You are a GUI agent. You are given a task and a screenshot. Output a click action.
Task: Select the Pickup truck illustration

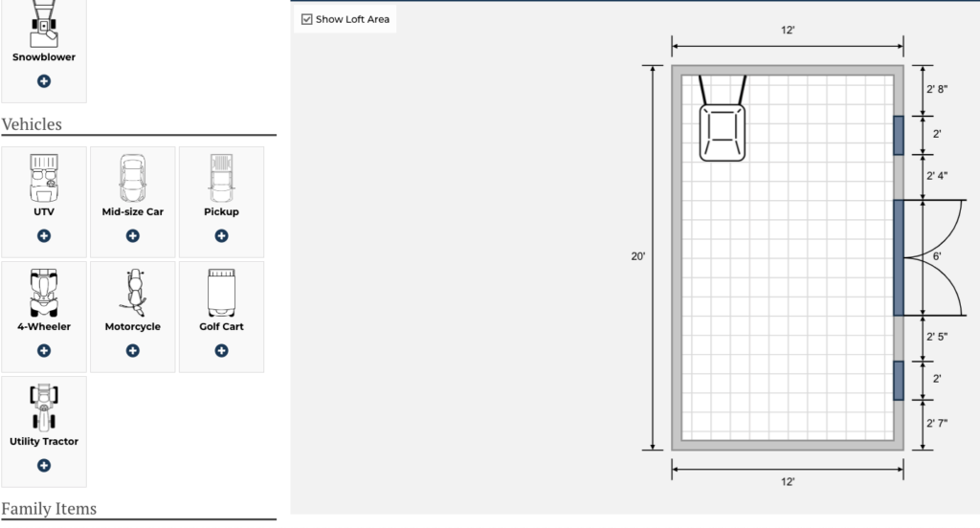[x=221, y=178]
